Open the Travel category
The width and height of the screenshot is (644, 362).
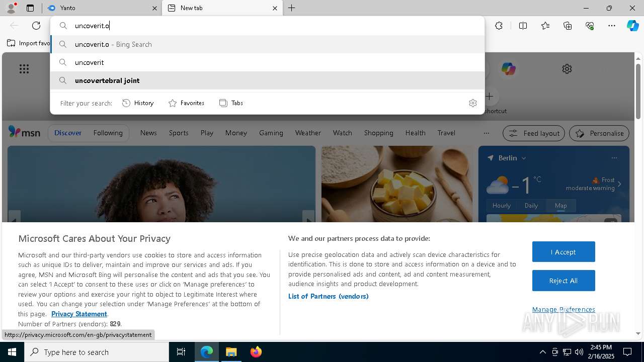tap(446, 133)
